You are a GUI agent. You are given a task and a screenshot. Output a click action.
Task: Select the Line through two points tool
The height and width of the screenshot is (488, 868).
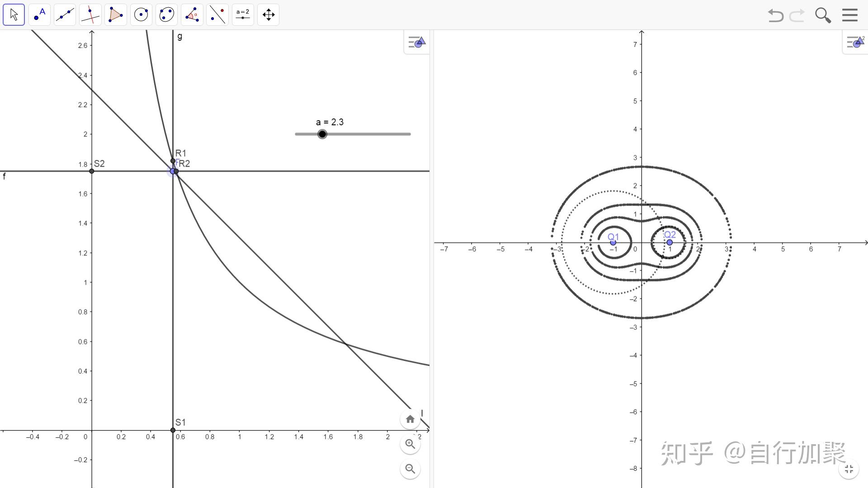[x=65, y=15]
